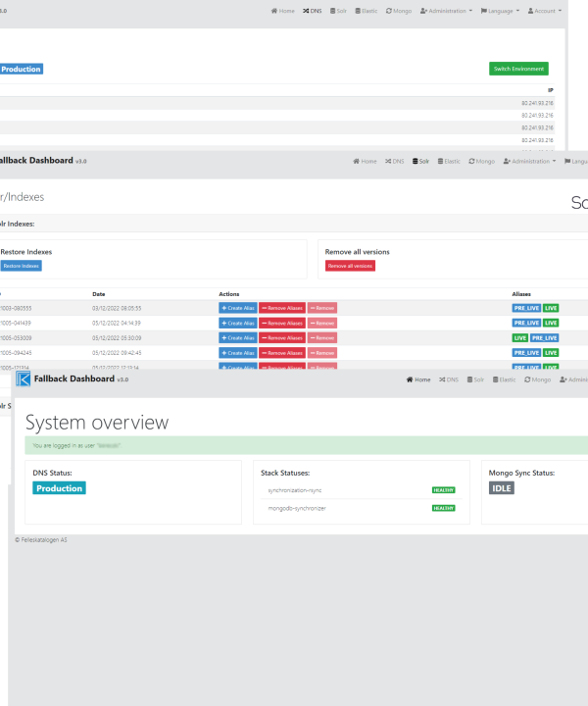Click HEALTHY badge for synchronization-rsync

[443, 490]
